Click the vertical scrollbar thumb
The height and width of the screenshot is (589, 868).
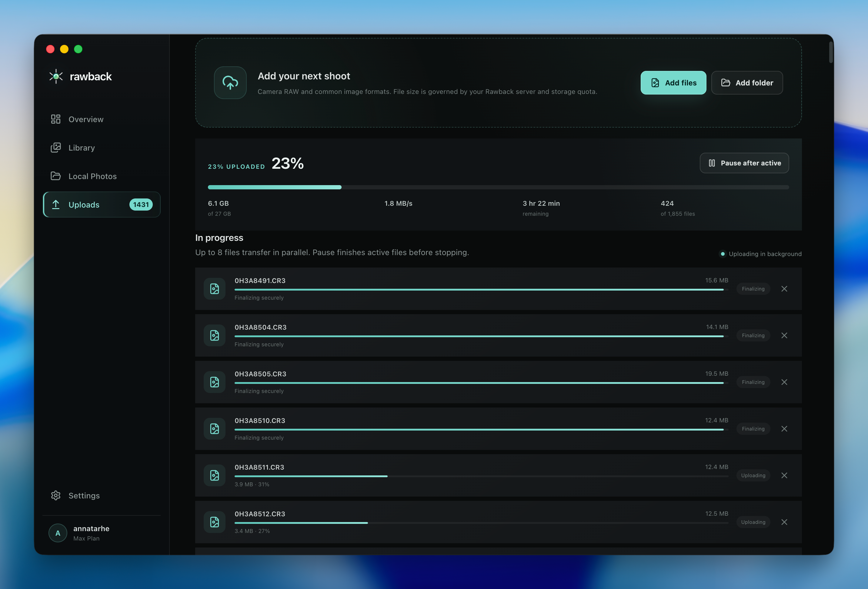pyautogui.click(x=831, y=52)
